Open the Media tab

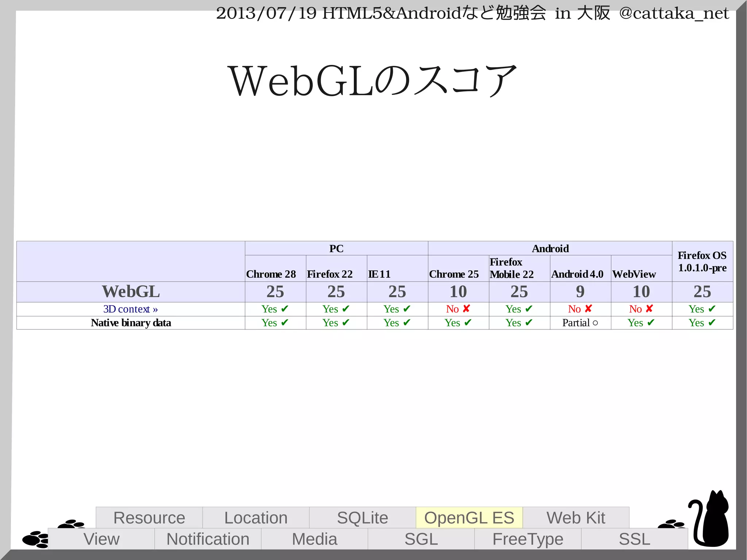coord(314,539)
